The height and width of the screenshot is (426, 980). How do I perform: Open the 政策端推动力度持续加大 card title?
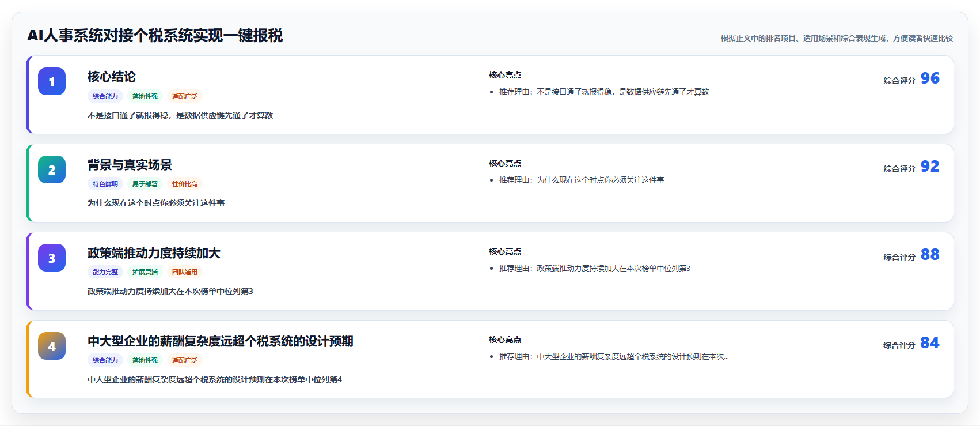point(154,253)
